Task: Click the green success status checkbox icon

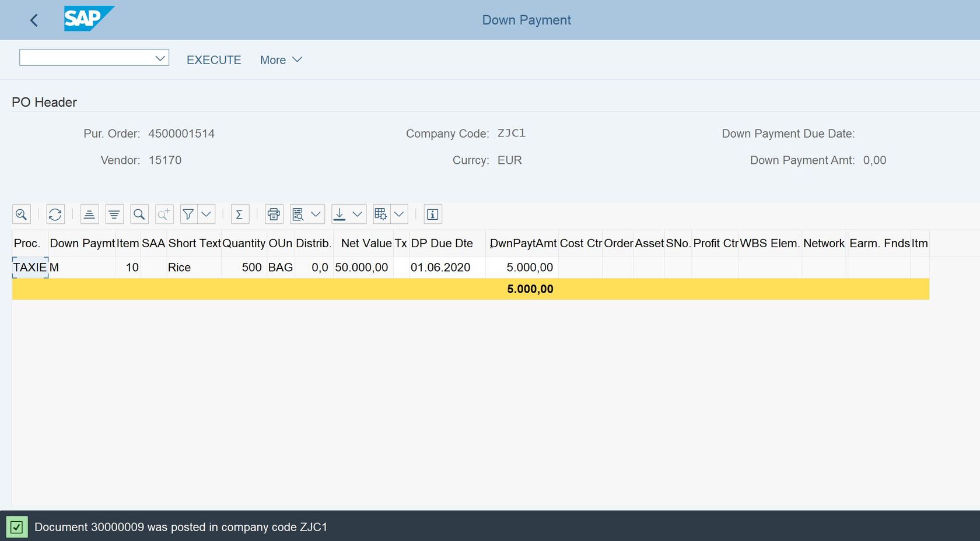Action: [17, 527]
